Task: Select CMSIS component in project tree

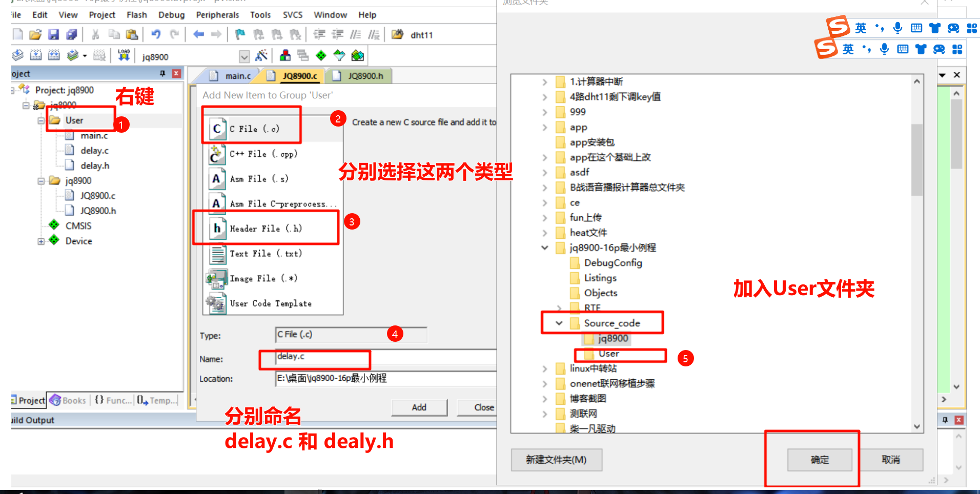Action: (x=78, y=226)
